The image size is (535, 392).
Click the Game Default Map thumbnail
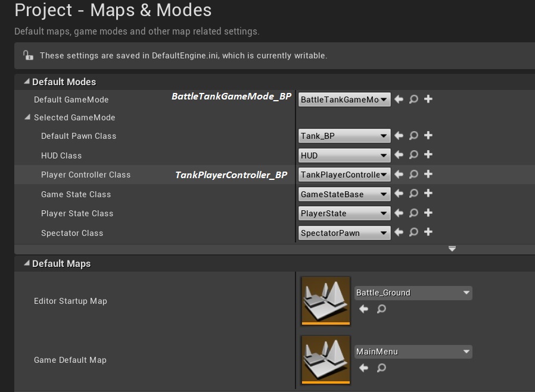325,360
